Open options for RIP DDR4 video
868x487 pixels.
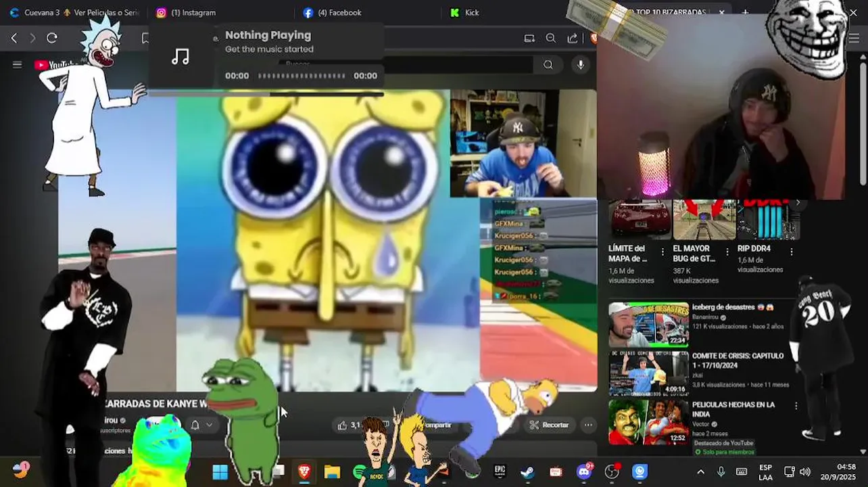792,252
